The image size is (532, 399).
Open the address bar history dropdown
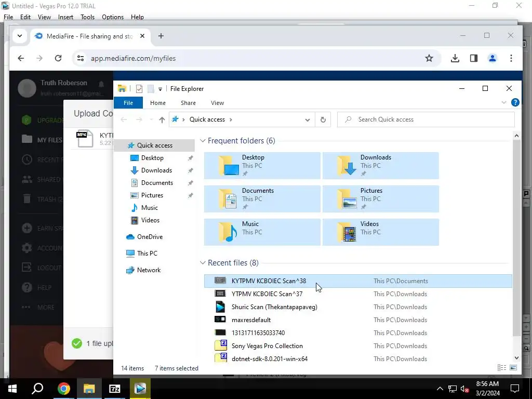tap(308, 120)
